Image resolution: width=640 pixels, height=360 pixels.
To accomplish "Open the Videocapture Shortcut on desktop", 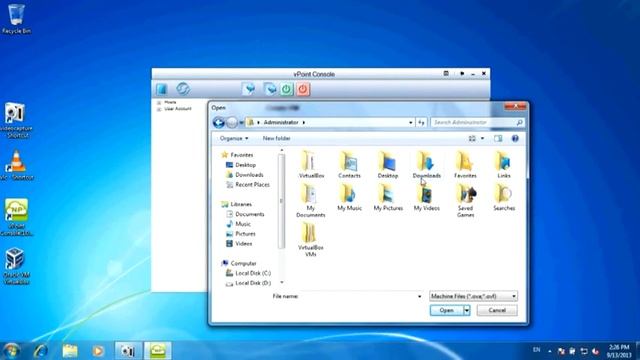I will pos(16,120).
